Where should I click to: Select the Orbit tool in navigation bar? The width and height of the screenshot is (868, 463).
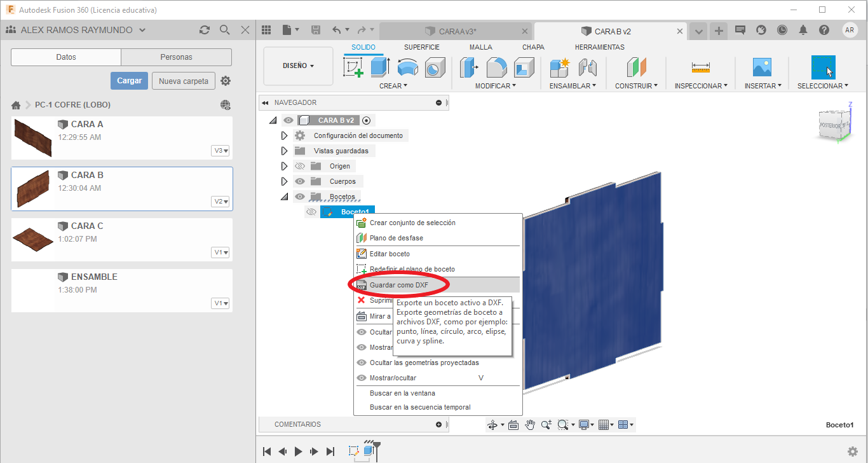[x=492, y=424]
